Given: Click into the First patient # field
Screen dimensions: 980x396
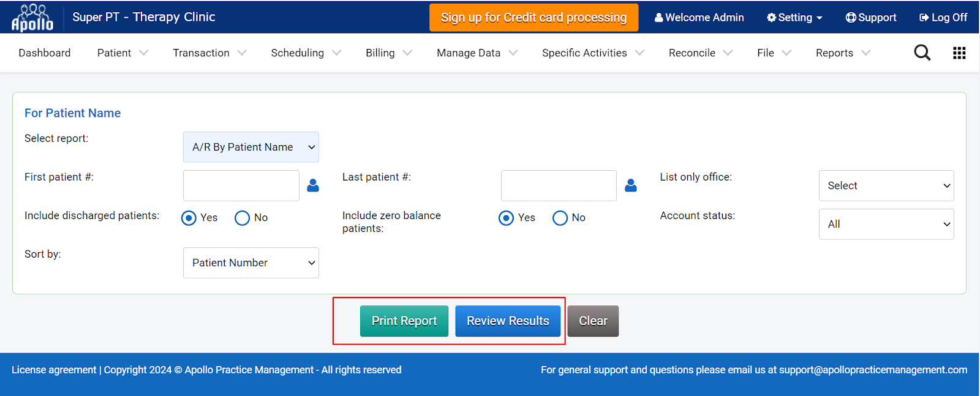Looking at the screenshot, I should tap(241, 185).
